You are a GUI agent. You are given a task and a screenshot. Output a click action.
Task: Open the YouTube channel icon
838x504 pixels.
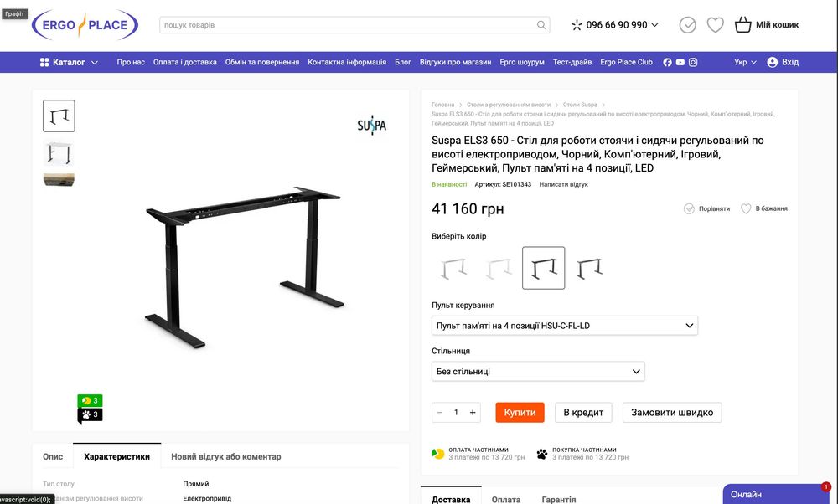click(680, 62)
